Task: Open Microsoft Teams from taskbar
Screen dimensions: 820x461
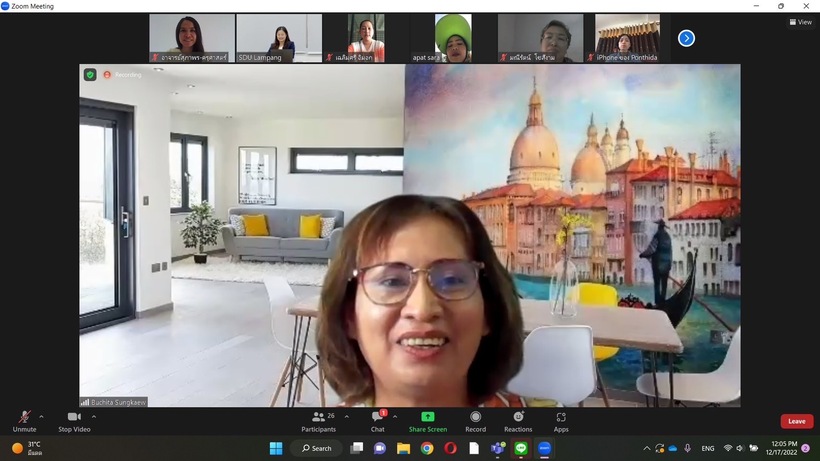Action: point(497,448)
